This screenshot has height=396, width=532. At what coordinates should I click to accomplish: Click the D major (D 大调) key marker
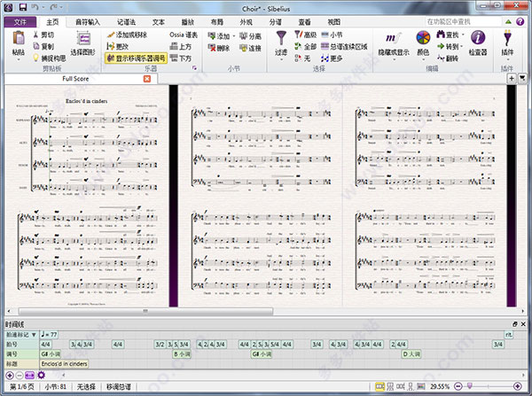[411, 354]
